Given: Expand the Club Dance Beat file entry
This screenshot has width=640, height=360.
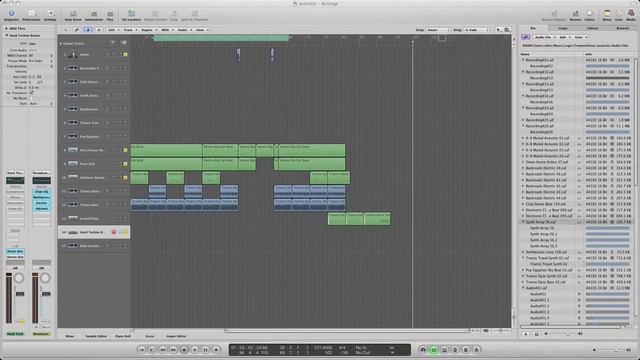Looking at the screenshot, I should (x=523, y=204).
